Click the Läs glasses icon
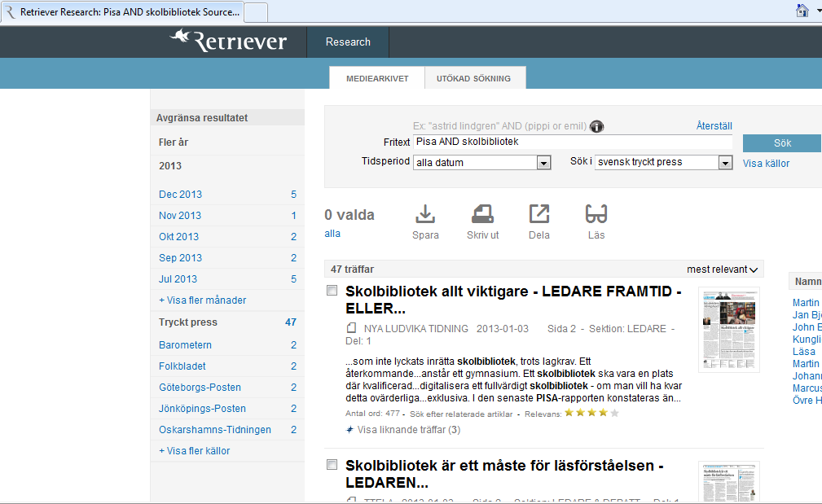The height and width of the screenshot is (504, 822). [x=596, y=214]
